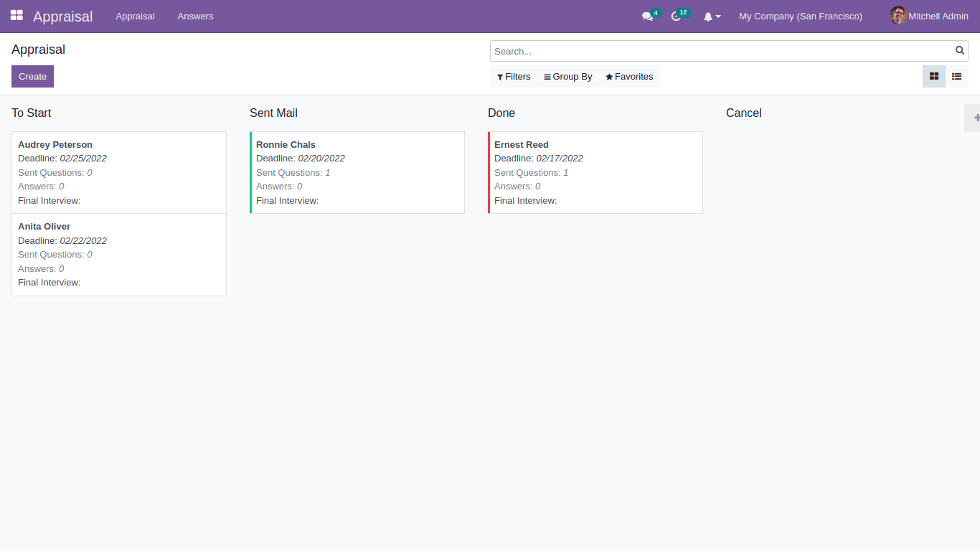Open the Mitchell Admin user menu
The image size is (980, 551).
point(928,16)
